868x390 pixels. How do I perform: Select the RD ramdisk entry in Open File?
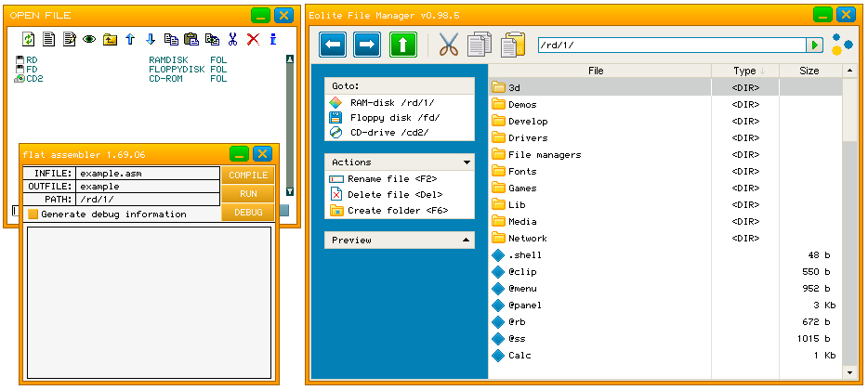(122, 59)
